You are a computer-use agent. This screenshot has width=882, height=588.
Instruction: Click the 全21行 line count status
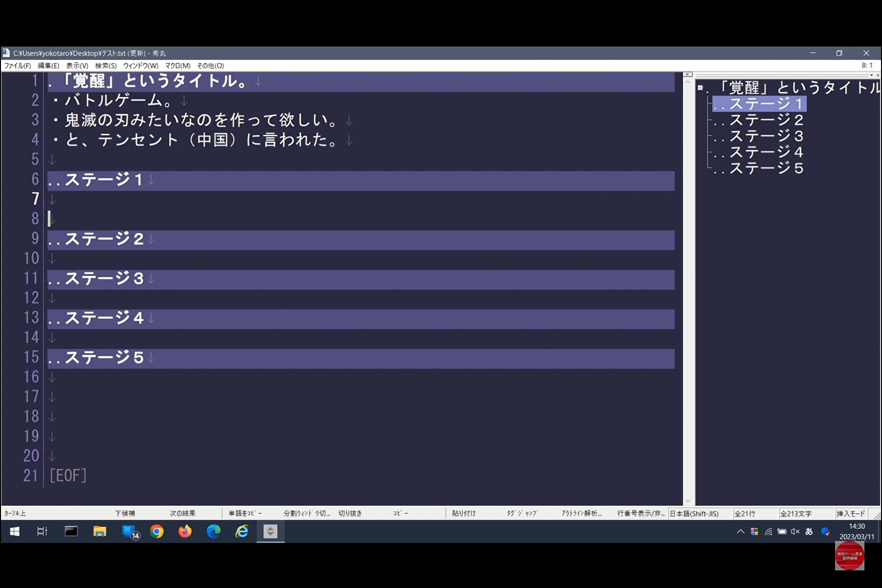pyautogui.click(x=756, y=514)
